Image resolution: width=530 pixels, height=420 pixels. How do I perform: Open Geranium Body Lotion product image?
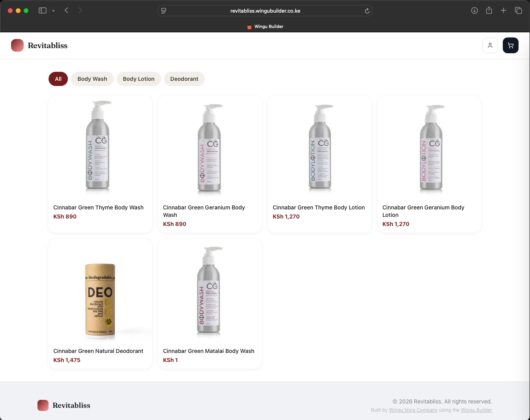point(429,147)
